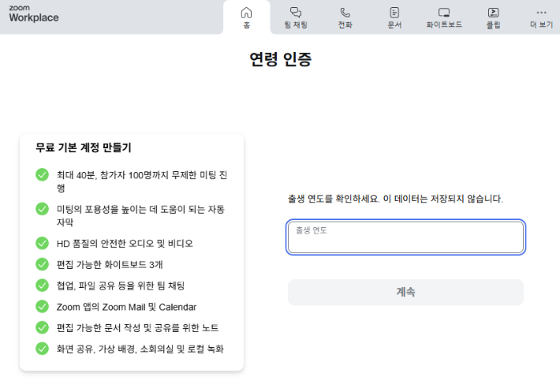This screenshot has width=560, height=392.
Task: Click text '편집 가능한 화이트보드 3개'
Action: click(110, 265)
